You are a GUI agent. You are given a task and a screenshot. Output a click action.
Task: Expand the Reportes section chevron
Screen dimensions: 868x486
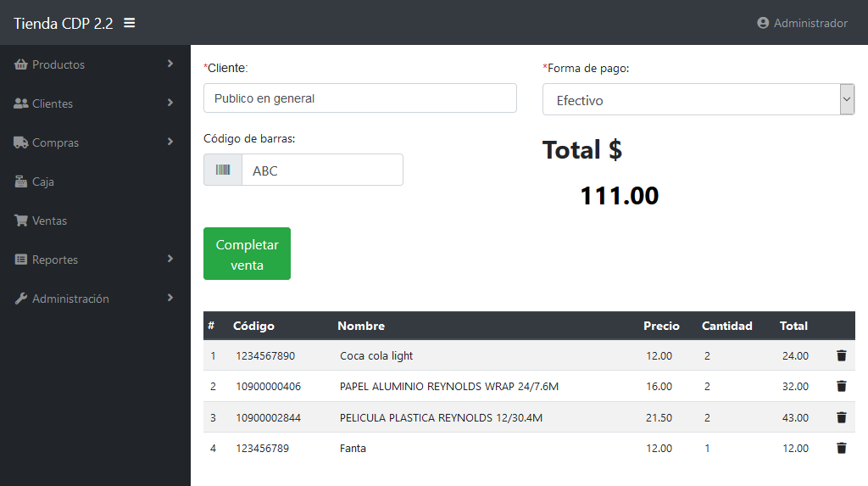pyautogui.click(x=170, y=259)
